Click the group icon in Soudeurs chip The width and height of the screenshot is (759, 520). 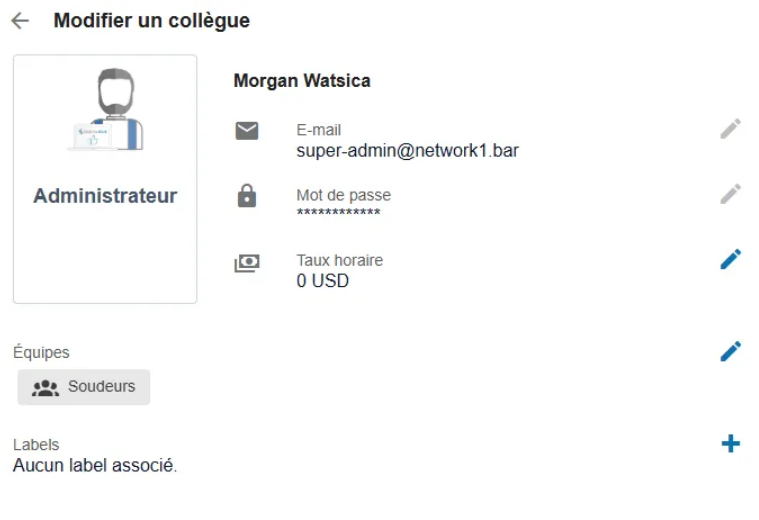46,388
